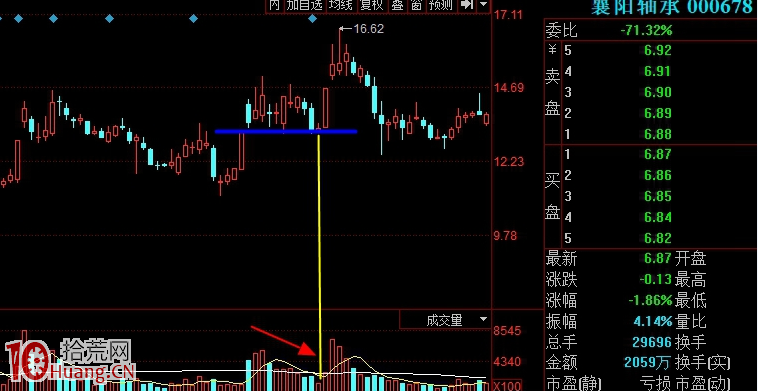Click the 8545 volume axis label

508,331
